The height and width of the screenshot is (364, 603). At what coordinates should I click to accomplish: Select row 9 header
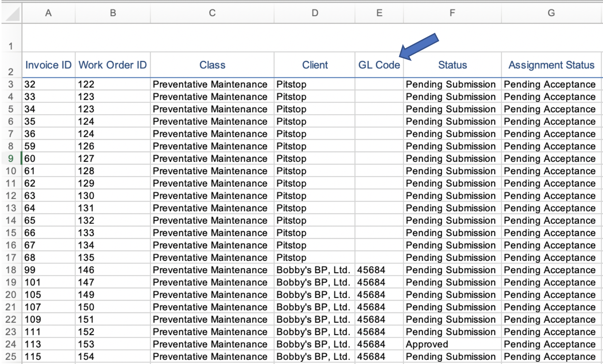point(11,159)
